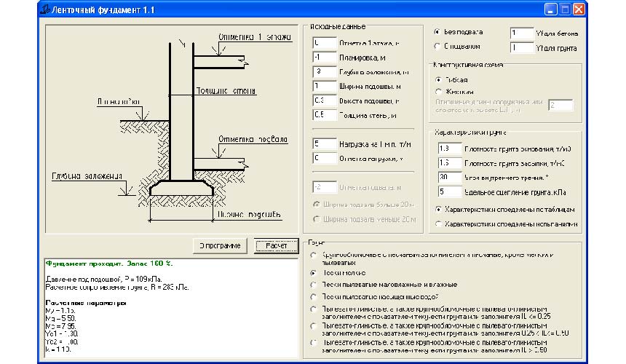Focus the Нагрузка на 1 м.п. field
Image resolution: width=626 pixels, height=364 pixels.
(x=323, y=144)
